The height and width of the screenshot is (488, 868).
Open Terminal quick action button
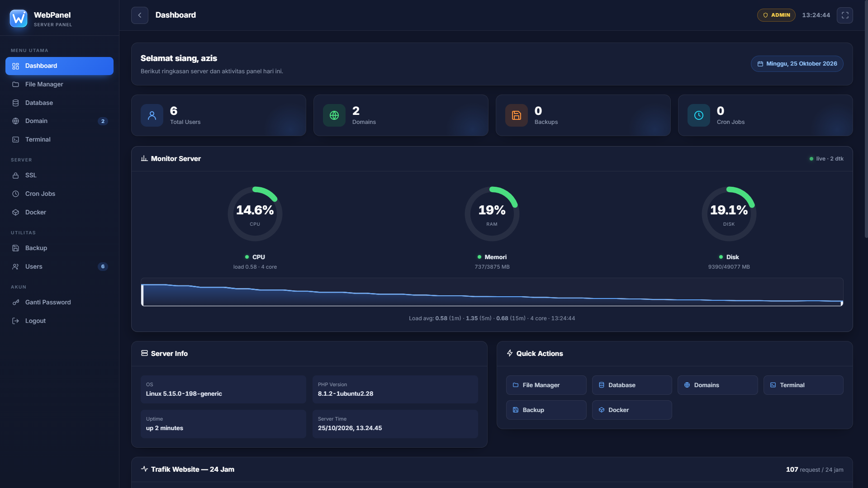point(803,385)
